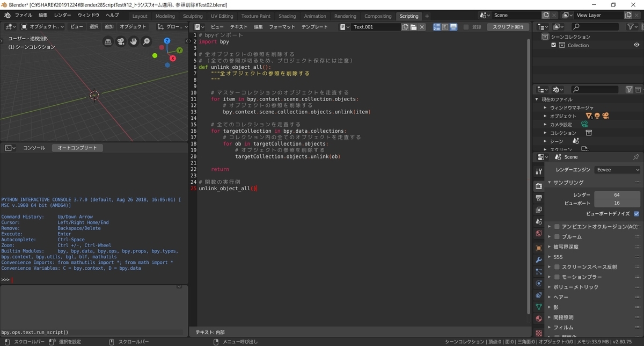Add a new workspace with plus tab
Image resolution: width=644 pixels, height=346 pixels.
pos(427,16)
